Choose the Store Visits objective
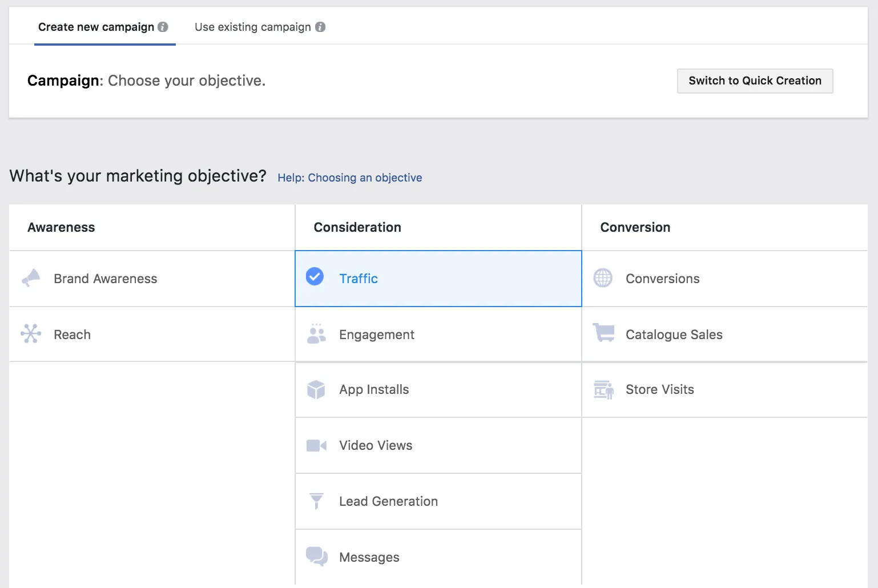Viewport: 878px width, 588px height. pyautogui.click(x=725, y=390)
